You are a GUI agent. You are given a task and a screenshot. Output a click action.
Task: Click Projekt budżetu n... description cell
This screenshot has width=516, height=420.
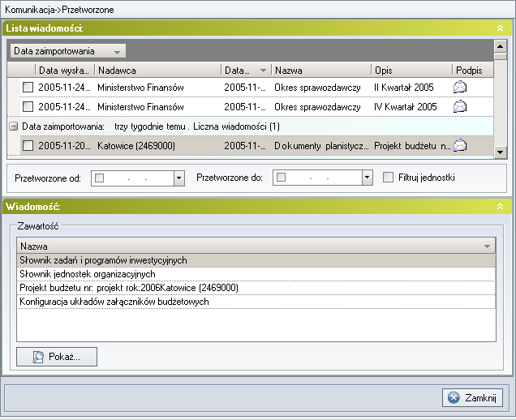[412, 145]
